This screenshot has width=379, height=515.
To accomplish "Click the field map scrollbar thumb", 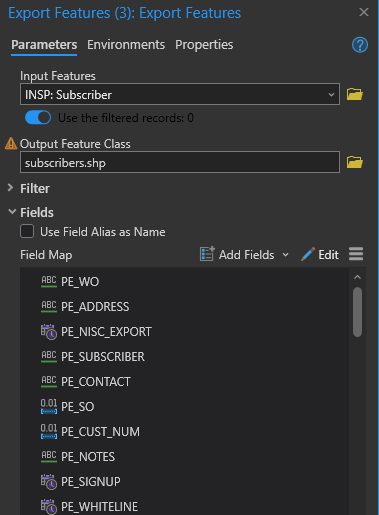I will [x=357, y=312].
